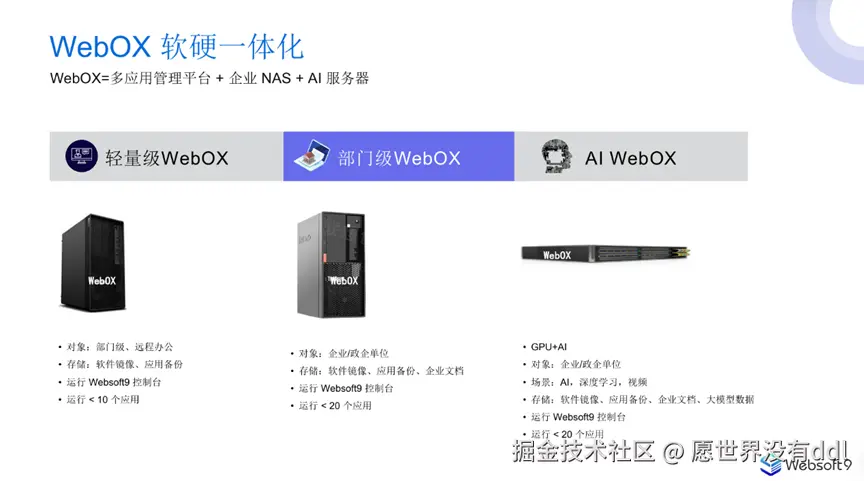Viewport: 864px width, 481px height.
Task: Click the monitor icon beside 轻量级WebOX
Action: point(82,156)
